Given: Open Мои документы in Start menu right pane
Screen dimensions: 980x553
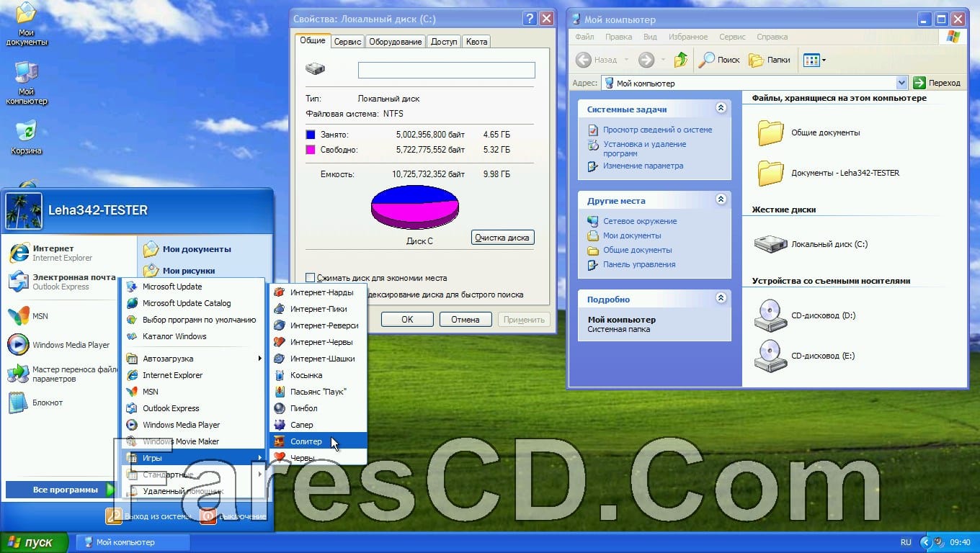Looking at the screenshot, I should tap(187, 249).
